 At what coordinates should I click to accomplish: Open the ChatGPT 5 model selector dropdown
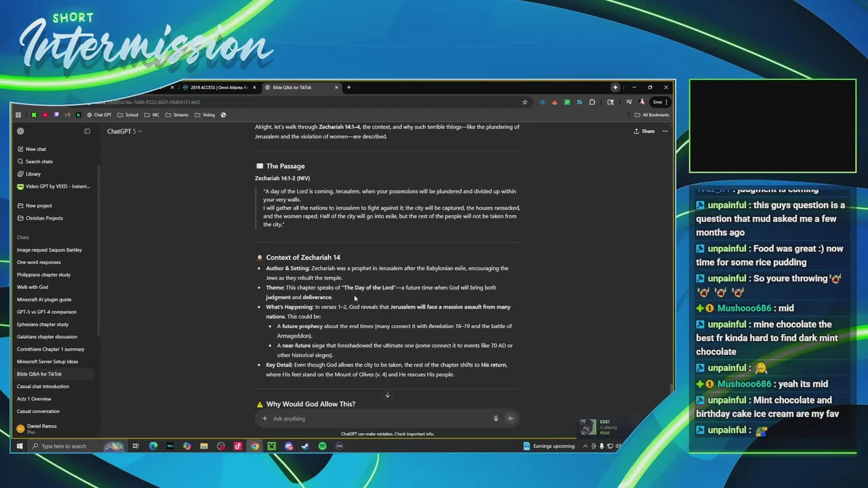[124, 131]
